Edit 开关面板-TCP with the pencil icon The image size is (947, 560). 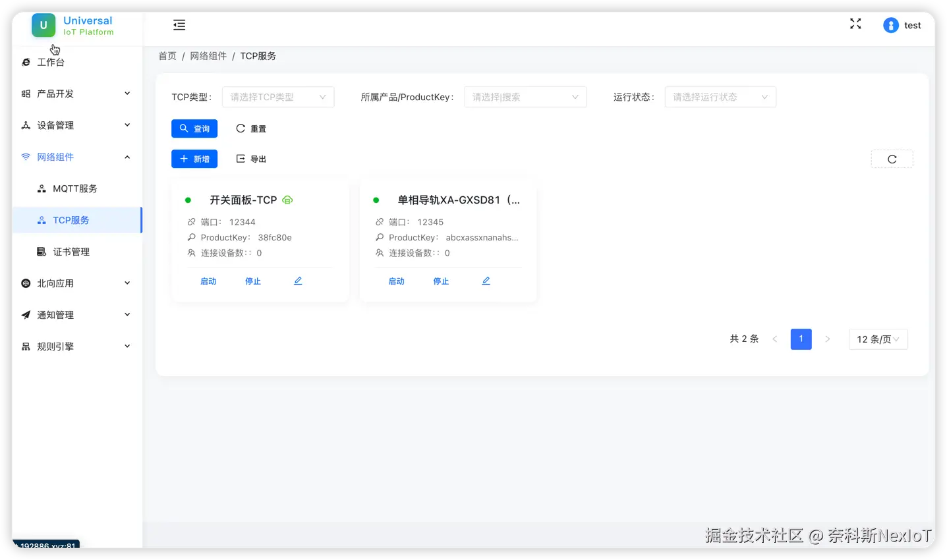tap(297, 280)
